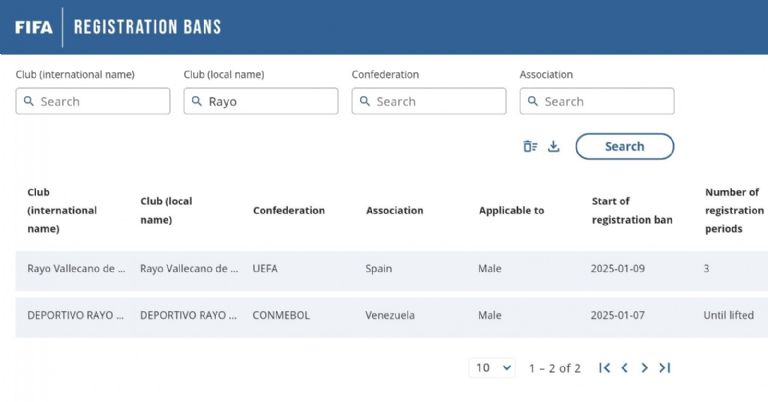This screenshot has width=768, height=402.
Task: Click the Association search field
Action: coord(606,101)
